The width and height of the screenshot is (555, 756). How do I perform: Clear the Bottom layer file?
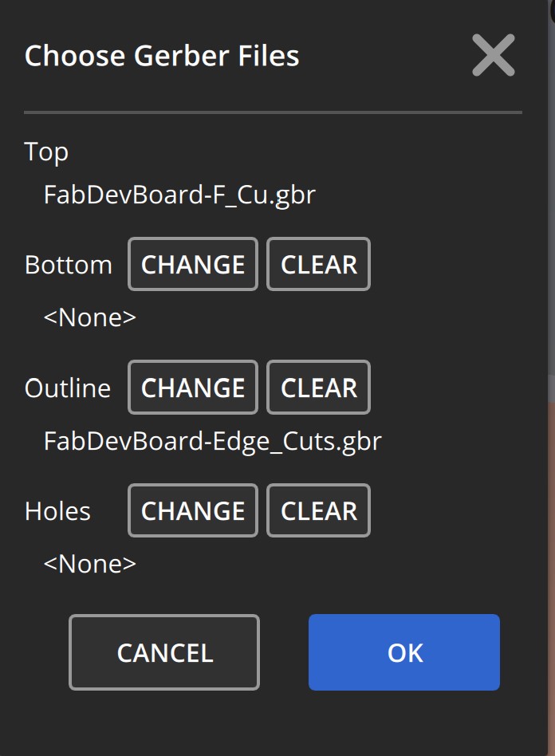pos(318,265)
